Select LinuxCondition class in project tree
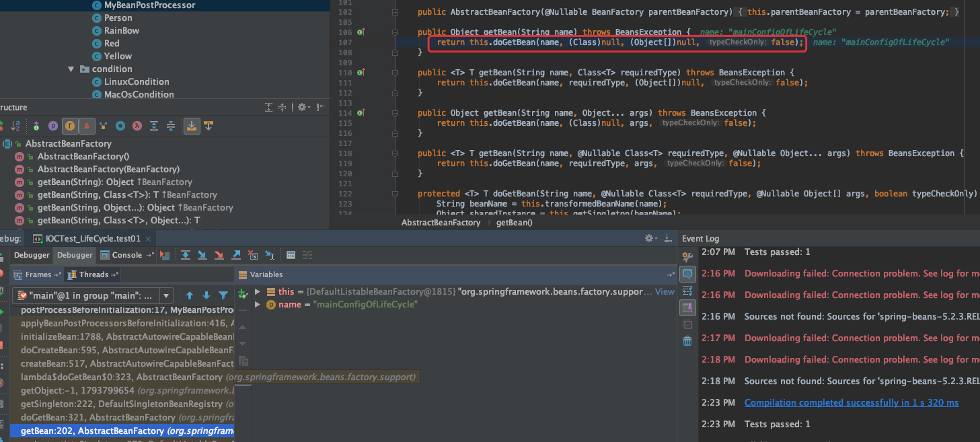Image resolution: width=980 pixels, height=442 pixels. coord(137,81)
